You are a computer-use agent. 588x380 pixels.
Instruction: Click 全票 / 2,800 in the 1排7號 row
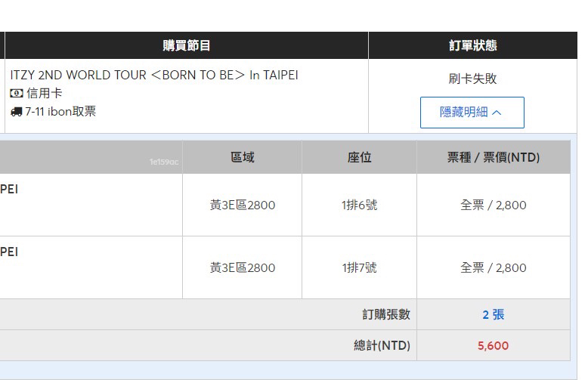tap(493, 267)
